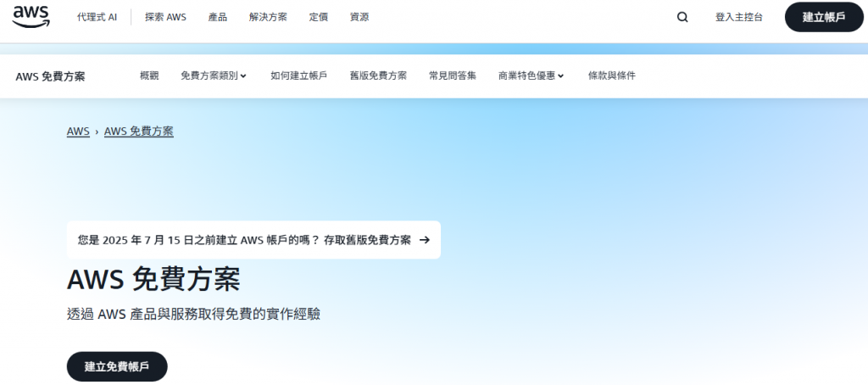Viewport: 868px width, 385px height.
Task: Click the 透過 AWS 產品與服務 subtitle text
Action: pos(194,314)
